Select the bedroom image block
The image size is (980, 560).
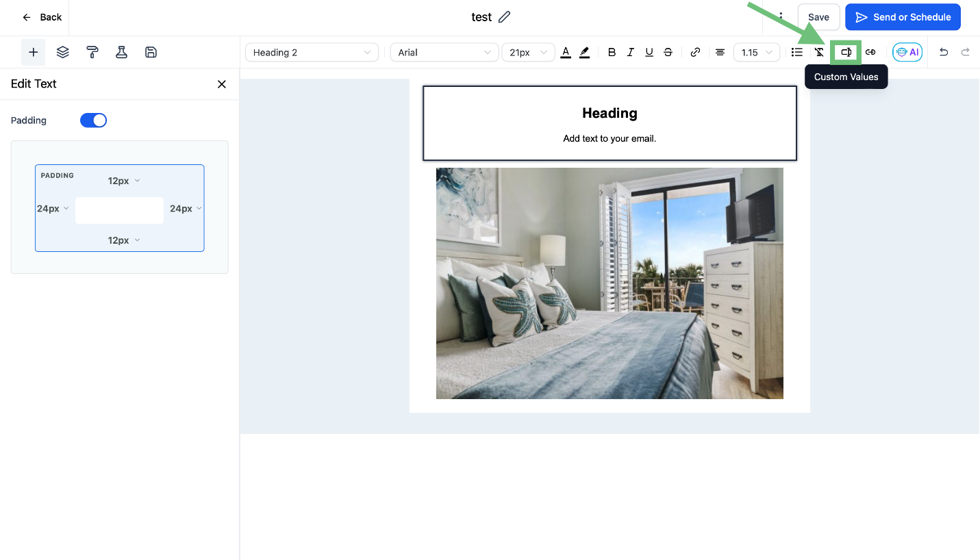[610, 283]
